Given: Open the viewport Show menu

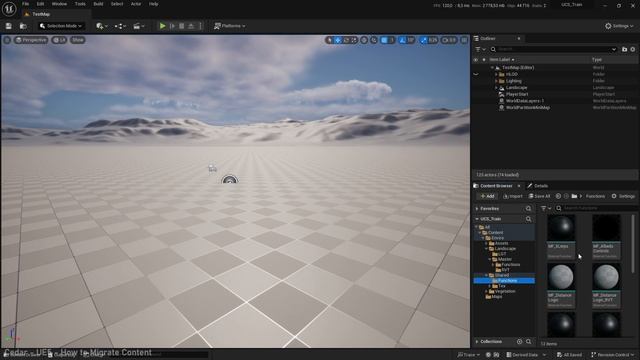Looking at the screenshot, I should (78, 40).
